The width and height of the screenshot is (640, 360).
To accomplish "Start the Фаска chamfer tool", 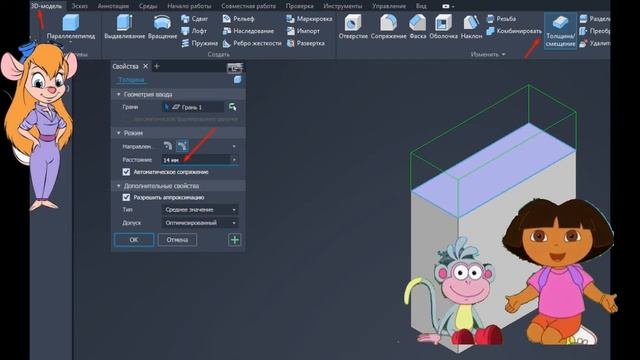I will click(x=418, y=27).
